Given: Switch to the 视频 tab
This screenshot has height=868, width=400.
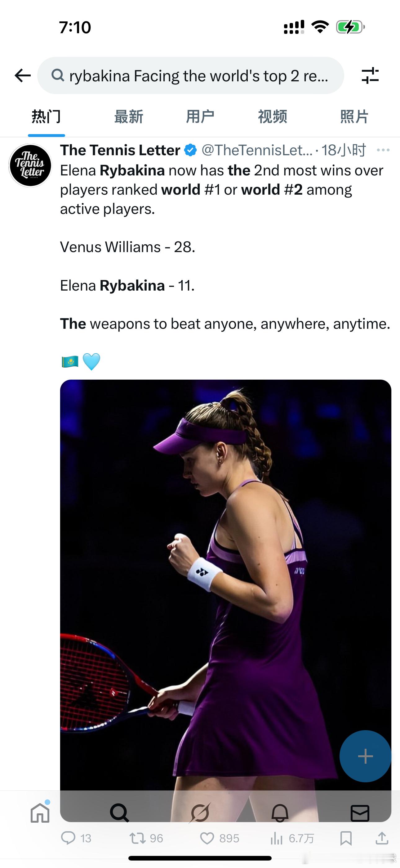Looking at the screenshot, I should [x=272, y=117].
